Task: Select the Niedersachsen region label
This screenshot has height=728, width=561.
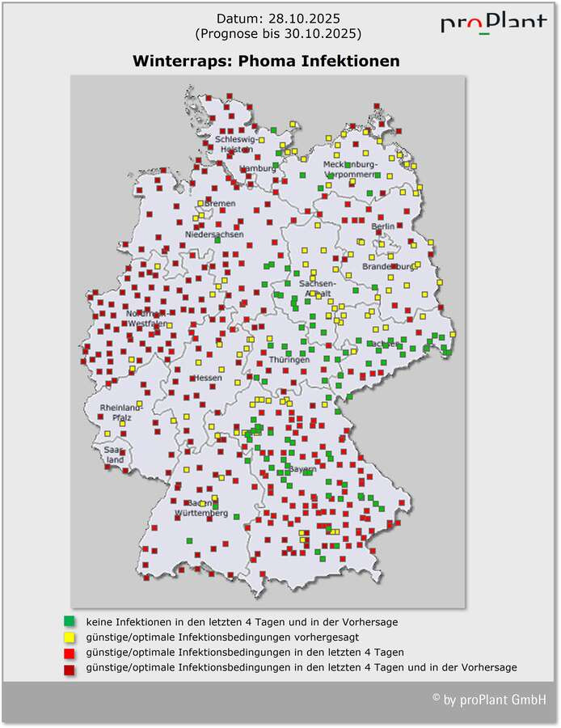Action: pos(214,234)
